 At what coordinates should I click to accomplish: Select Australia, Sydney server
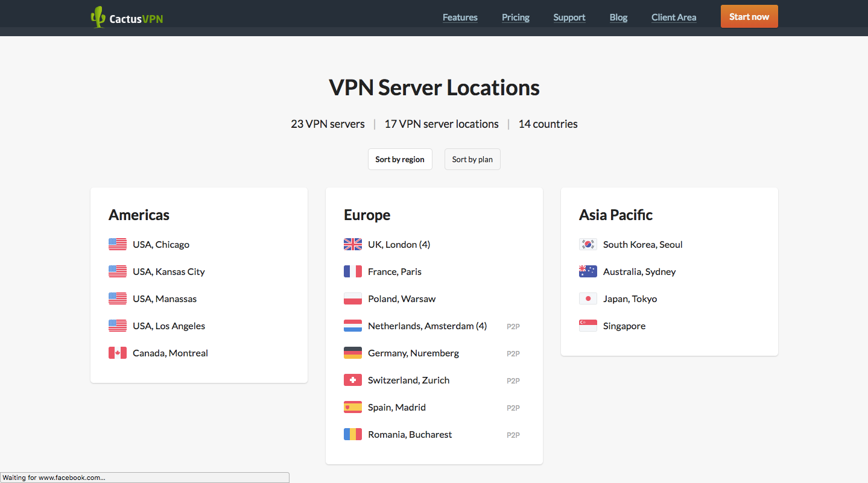coord(639,271)
